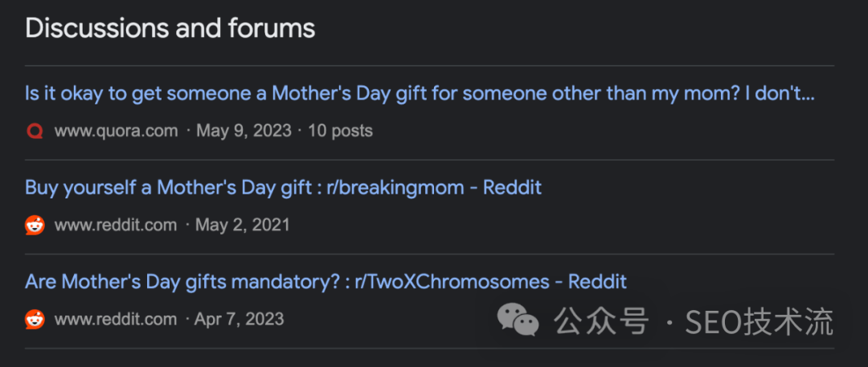This screenshot has width=868, height=367.
Task: Click the May 2, 2021 date
Action: tap(242, 225)
